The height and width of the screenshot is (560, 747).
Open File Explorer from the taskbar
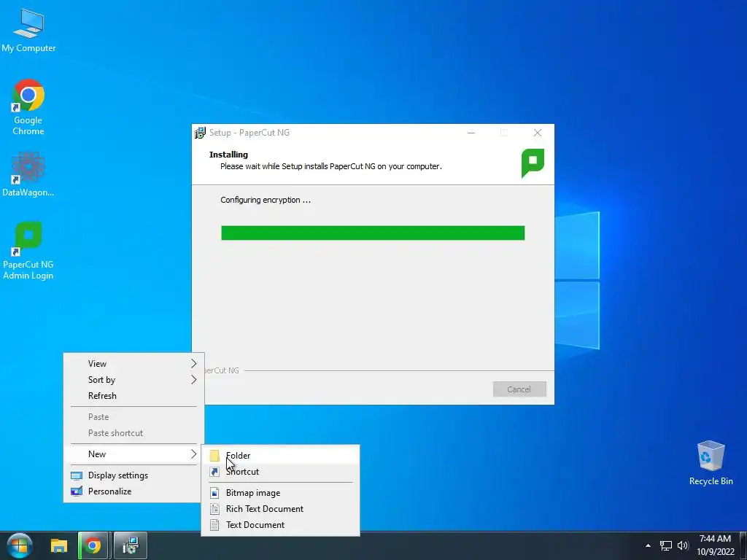[59, 545]
